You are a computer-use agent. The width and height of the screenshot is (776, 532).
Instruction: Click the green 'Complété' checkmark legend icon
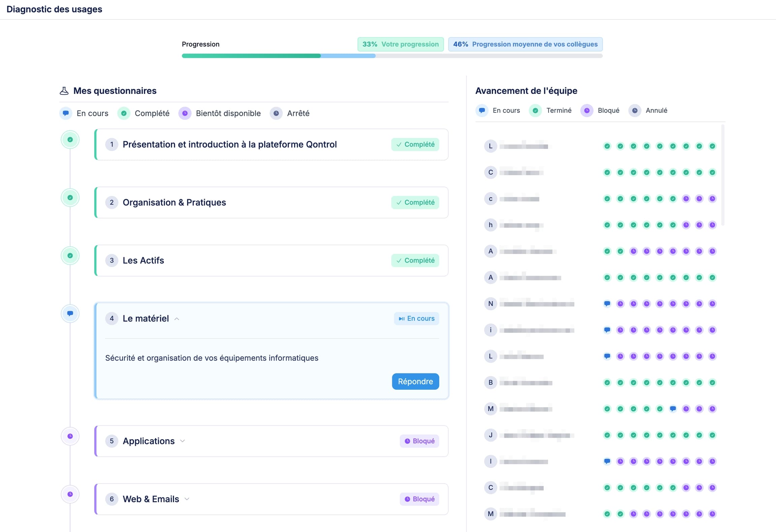click(x=124, y=113)
